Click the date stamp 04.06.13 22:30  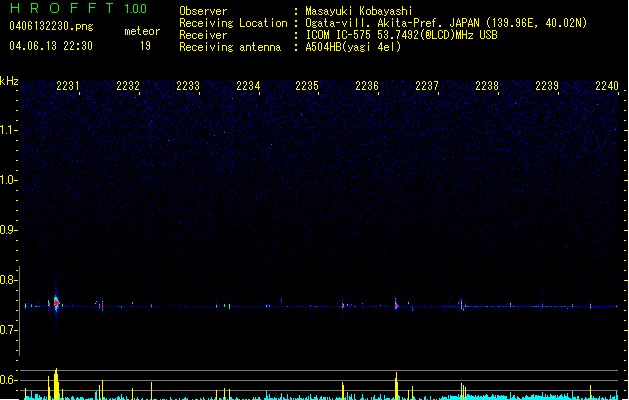(x=51, y=46)
